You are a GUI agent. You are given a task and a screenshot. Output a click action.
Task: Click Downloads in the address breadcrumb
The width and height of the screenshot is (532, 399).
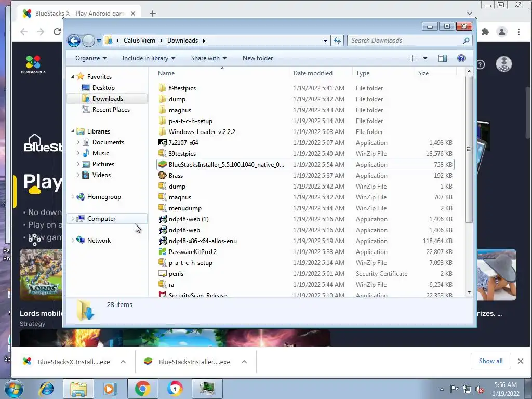[x=182, y=41]
